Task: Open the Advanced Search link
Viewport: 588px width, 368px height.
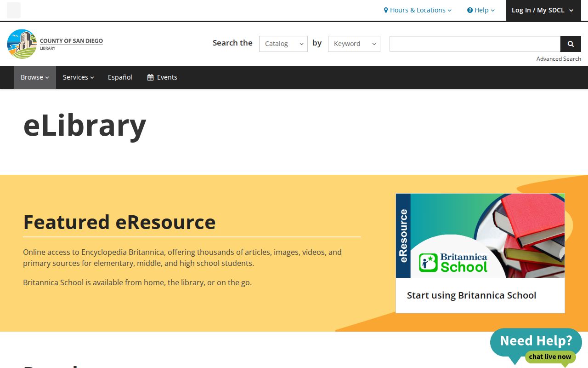Action: click(x=559, y=59)
